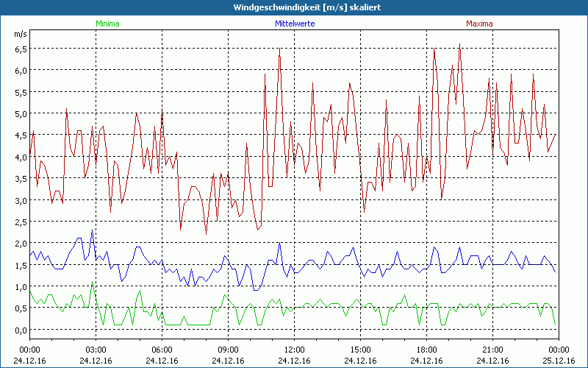This screenshot has width=588, height=368.
Task: Click the 21:00 time axis label
Action: pos(492,349)
